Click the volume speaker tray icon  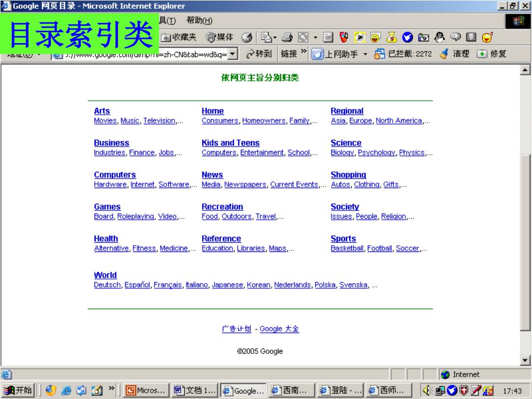(428, 391)
